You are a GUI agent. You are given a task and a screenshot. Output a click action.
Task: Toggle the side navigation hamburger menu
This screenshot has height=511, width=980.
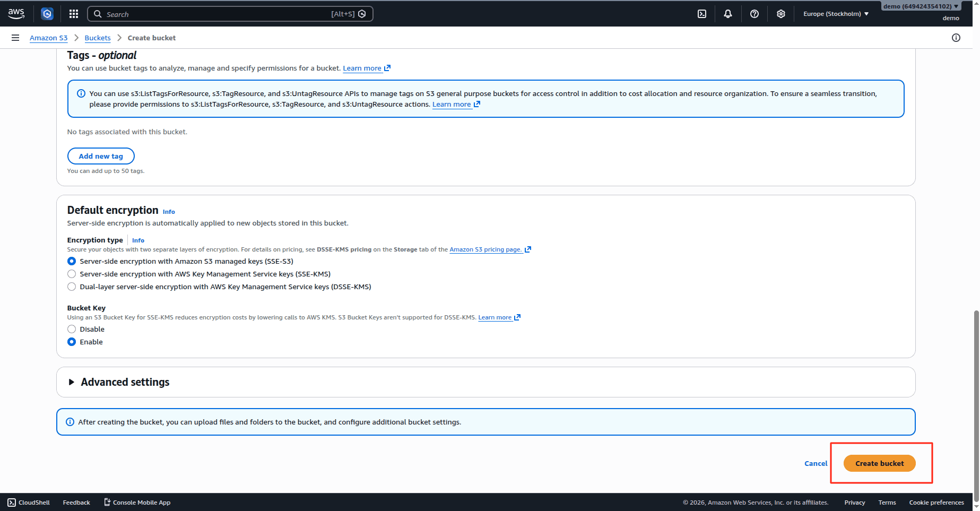point(15,38)
